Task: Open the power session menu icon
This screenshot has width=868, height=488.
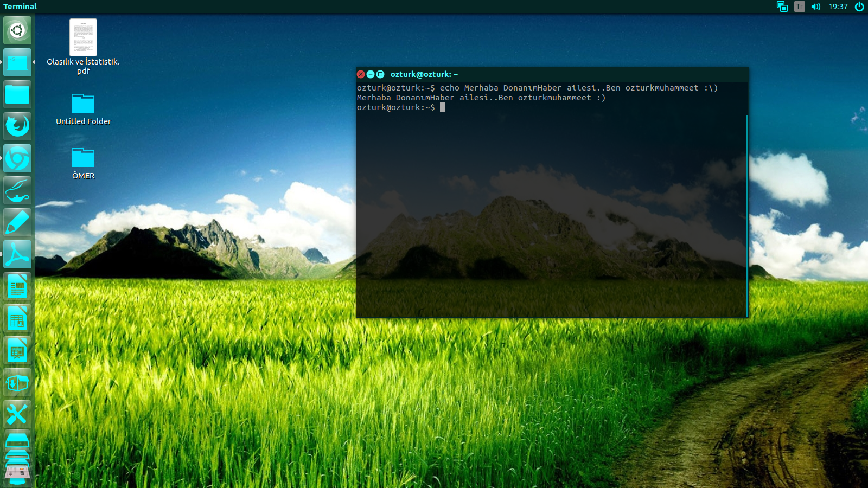Action: point(859,7)
